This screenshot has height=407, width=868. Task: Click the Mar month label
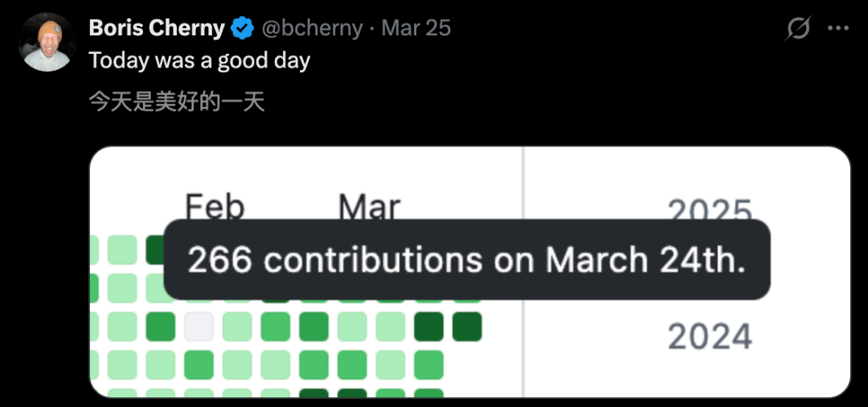(x=369, y=208)
